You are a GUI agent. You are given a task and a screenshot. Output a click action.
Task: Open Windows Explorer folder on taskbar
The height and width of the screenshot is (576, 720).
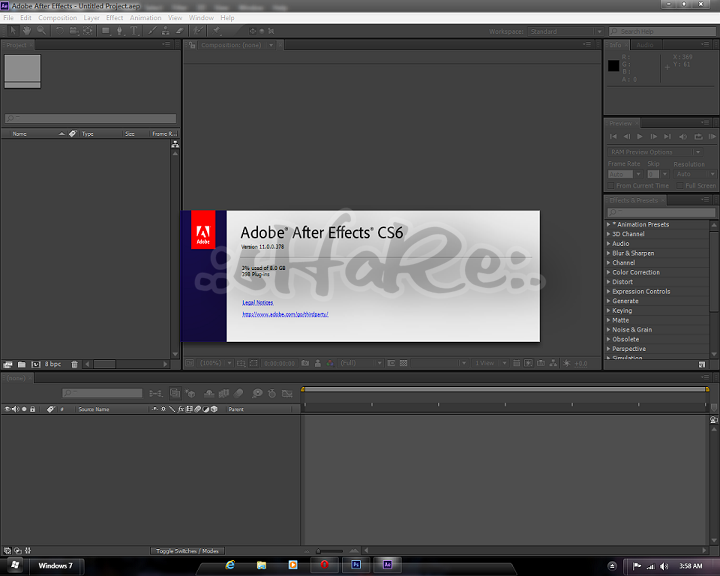point(261,565)
